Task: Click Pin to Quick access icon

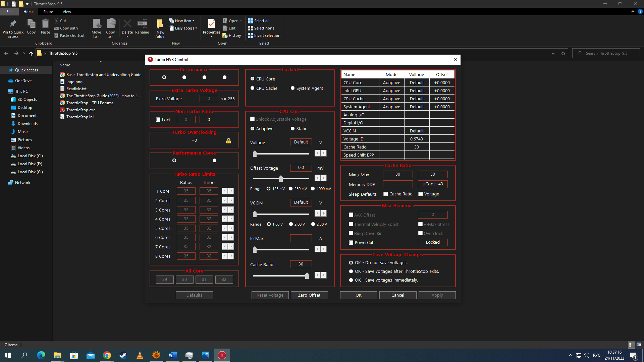Action: click(13, 24)
